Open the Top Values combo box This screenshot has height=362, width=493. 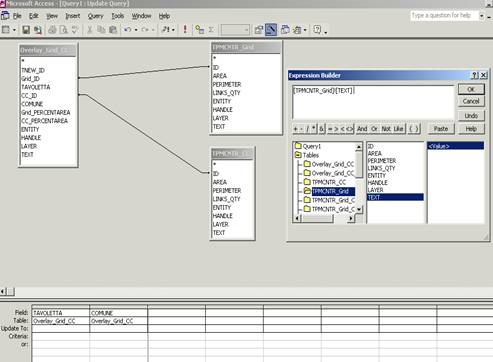[235, 30]
